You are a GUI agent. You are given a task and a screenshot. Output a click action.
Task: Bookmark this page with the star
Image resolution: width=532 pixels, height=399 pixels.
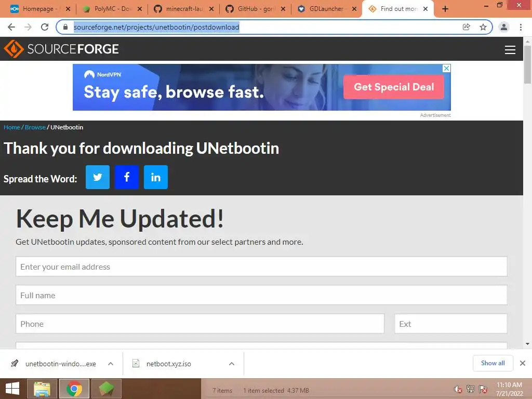point(483,27)
